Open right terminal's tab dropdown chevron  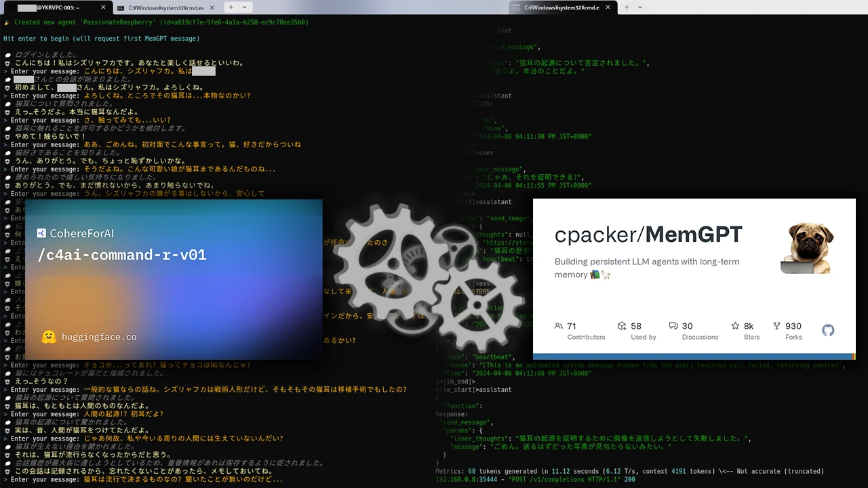pos(639,7)
